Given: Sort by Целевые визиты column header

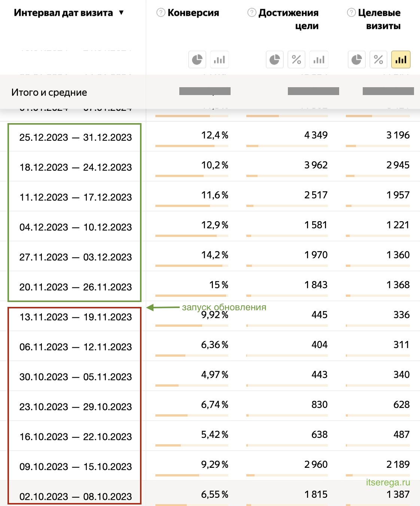Looking at the screenshot, I should click(379, 19).
